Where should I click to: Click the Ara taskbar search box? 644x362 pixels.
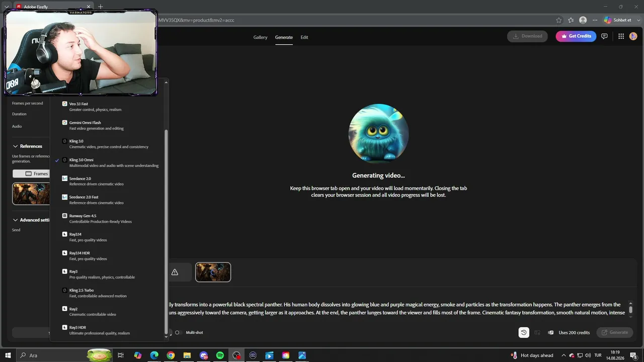click(x=65, y=355)
